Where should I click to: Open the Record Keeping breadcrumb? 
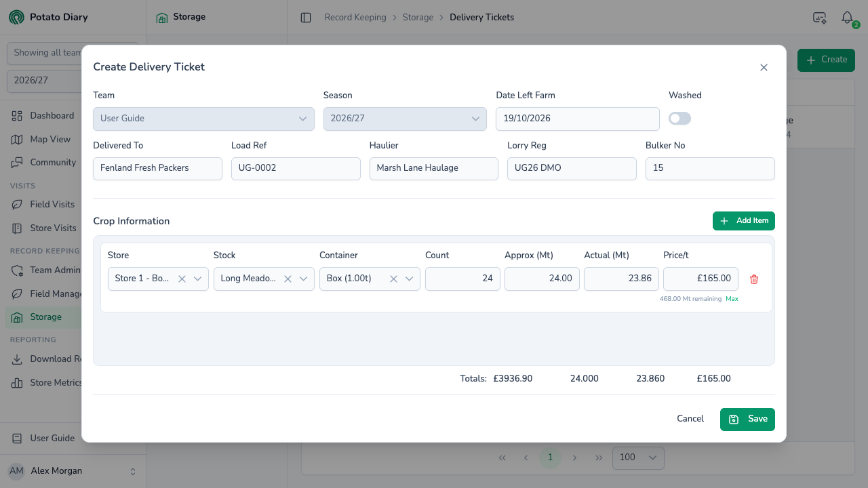355,18
